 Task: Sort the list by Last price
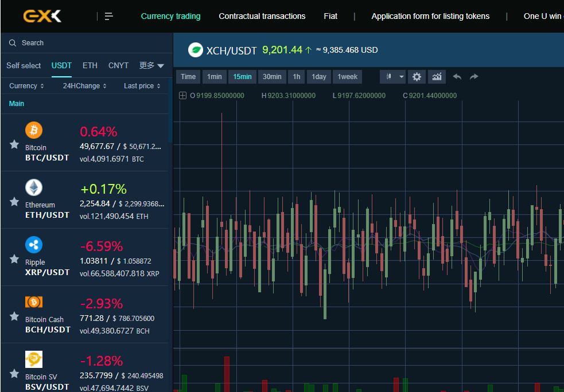click(x=142, y=86)
